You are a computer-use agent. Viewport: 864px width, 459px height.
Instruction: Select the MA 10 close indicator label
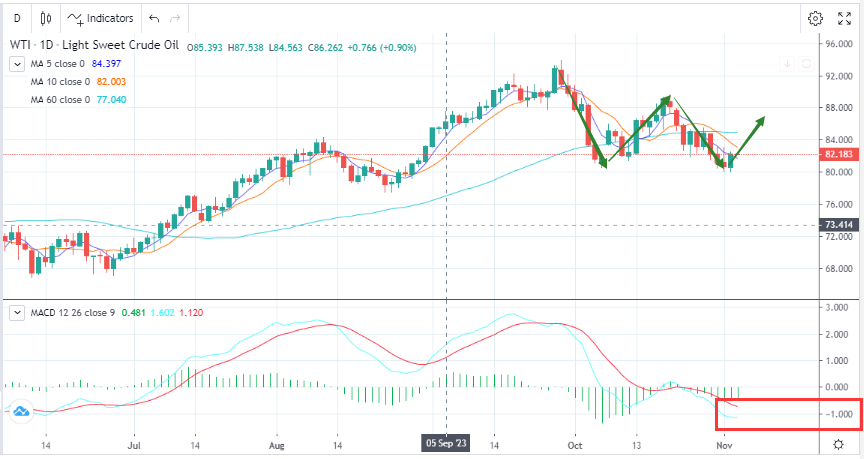[62, 82]
